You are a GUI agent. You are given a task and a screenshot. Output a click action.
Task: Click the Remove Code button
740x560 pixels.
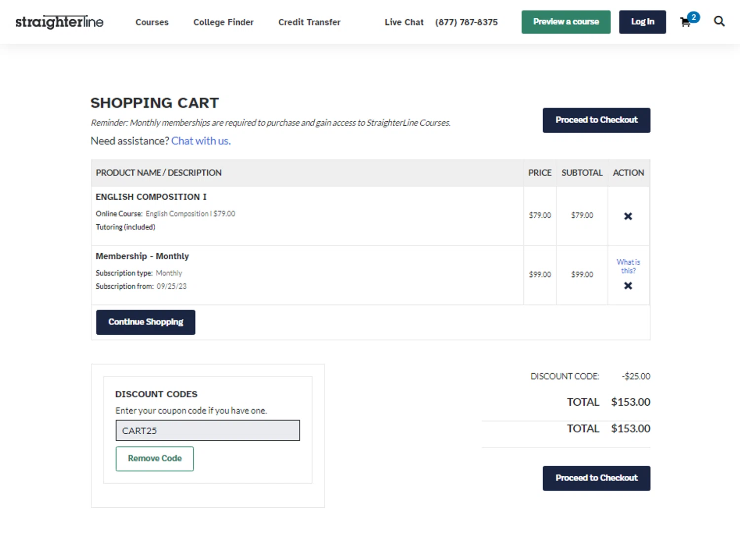pyautogui.click(x=154, y=458)
